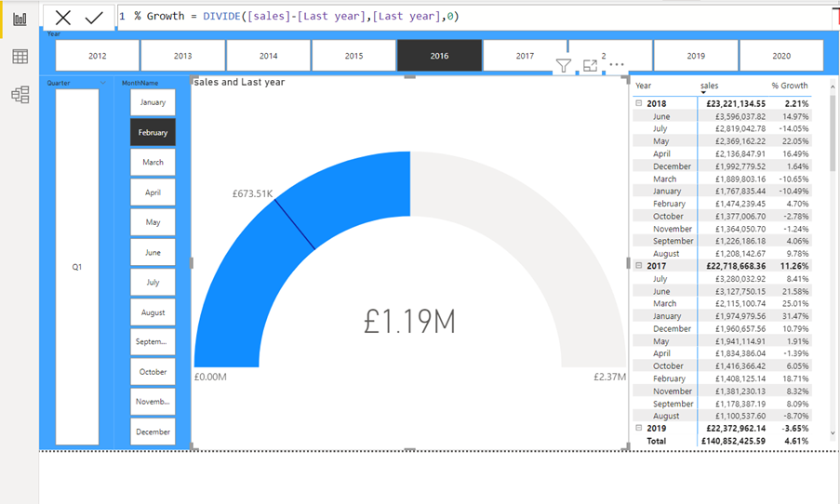Cancel the formula edit with X
This screenshot has height=504, width=840.
pyautogui.click(x=63, y=18)
